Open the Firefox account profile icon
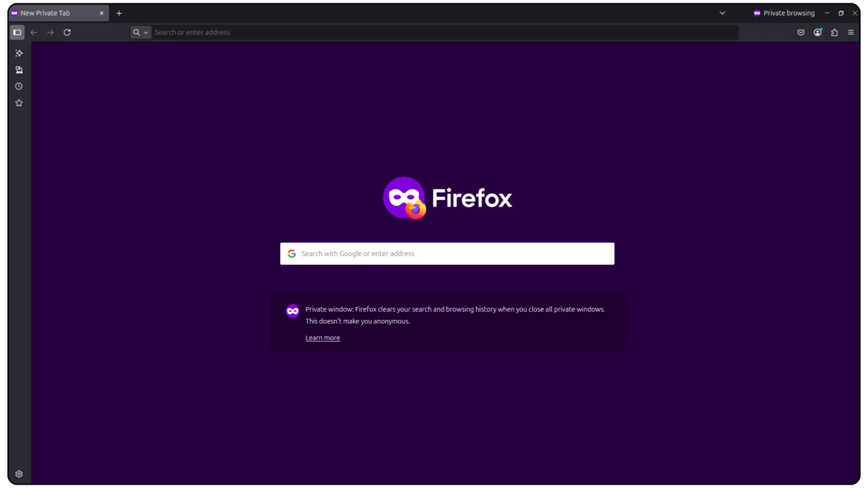The image size is (868, 488). pos(818,33)
